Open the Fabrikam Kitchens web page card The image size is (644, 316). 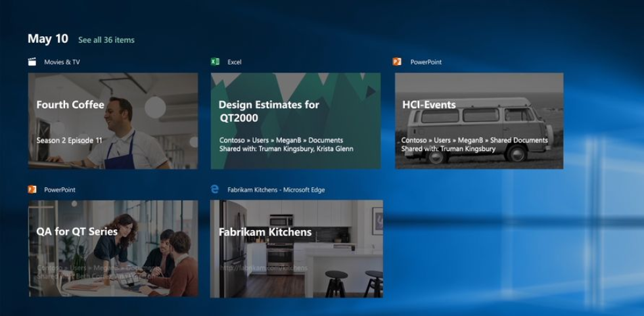296,248
